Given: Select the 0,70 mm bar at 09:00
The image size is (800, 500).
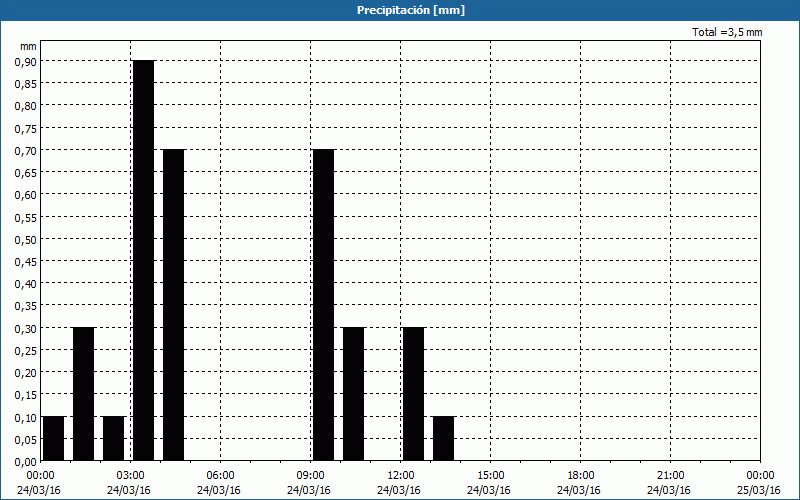Looking at the screenshot, I should coord(323,305).
